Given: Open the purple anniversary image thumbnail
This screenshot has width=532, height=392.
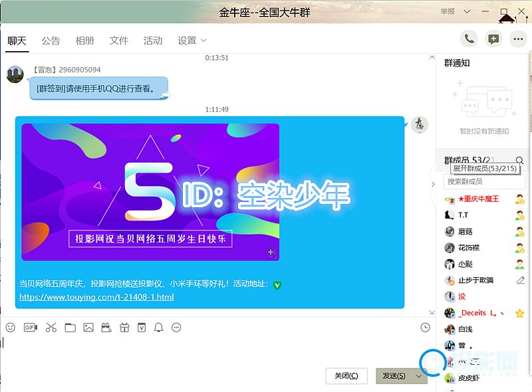Looking at the screenshot, I should pyautogui.click(x=150, y=192).
